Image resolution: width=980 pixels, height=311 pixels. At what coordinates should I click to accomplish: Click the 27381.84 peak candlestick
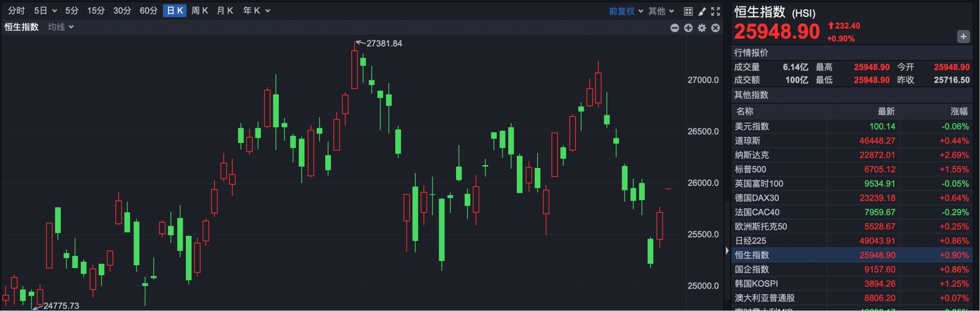click(x=354, y=69)
